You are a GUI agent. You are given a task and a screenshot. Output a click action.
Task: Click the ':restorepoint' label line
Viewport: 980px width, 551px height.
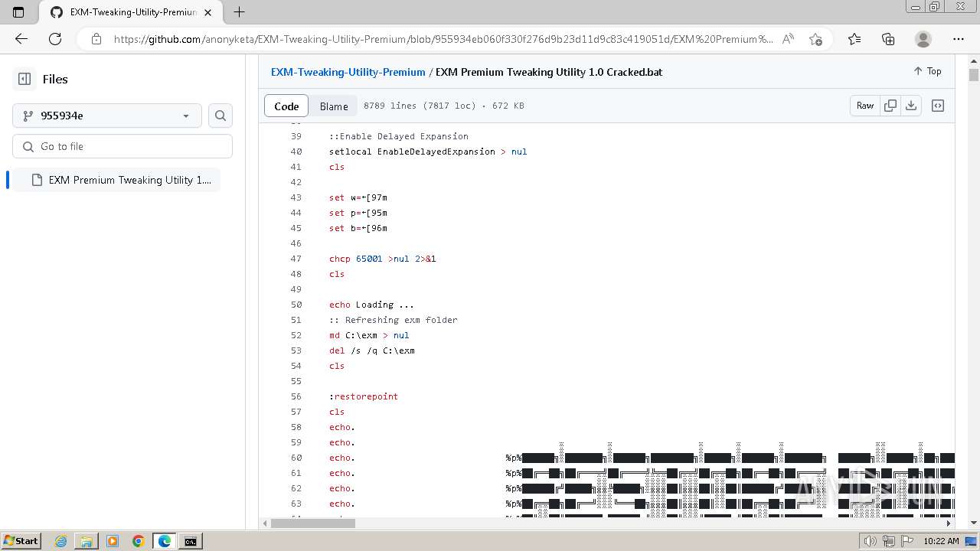364,396
